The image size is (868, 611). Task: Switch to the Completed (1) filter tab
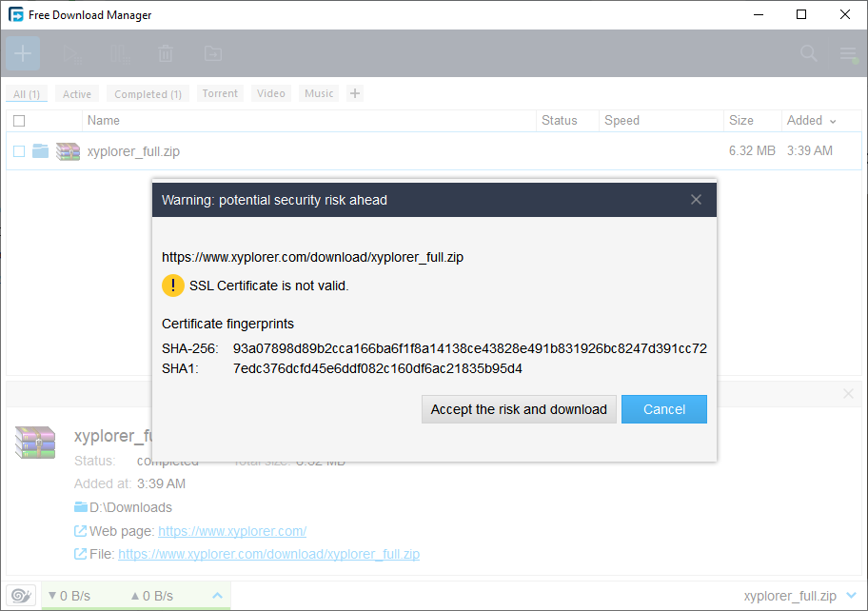coord(148,94)
